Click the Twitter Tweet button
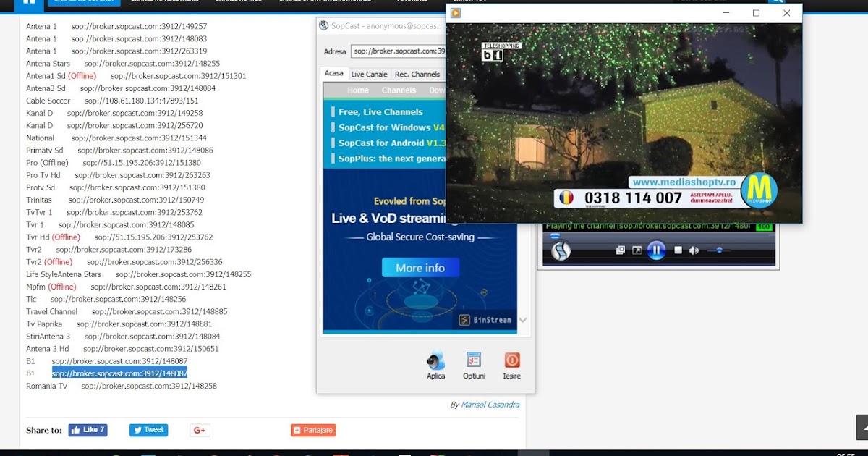Screen dimensions: 868x456 (x=148, y=430)
